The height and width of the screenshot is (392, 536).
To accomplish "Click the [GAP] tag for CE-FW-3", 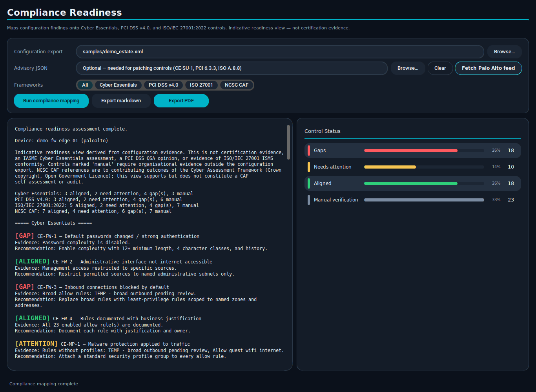I will [x=25, y=287].
